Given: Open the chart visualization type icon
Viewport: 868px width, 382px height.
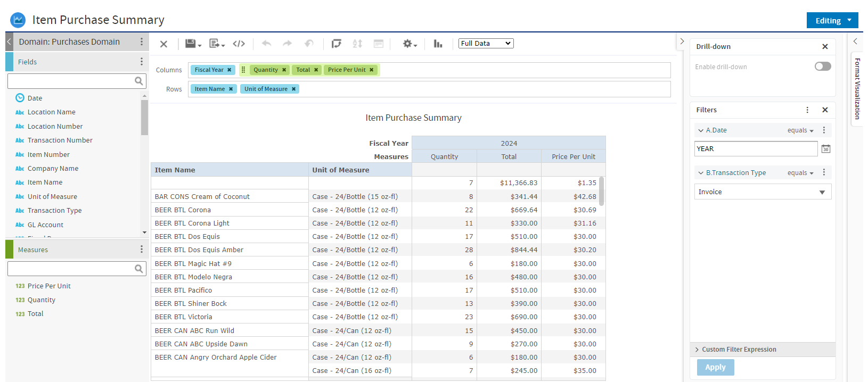Looking at the screenshot, I should coord(438,44).
